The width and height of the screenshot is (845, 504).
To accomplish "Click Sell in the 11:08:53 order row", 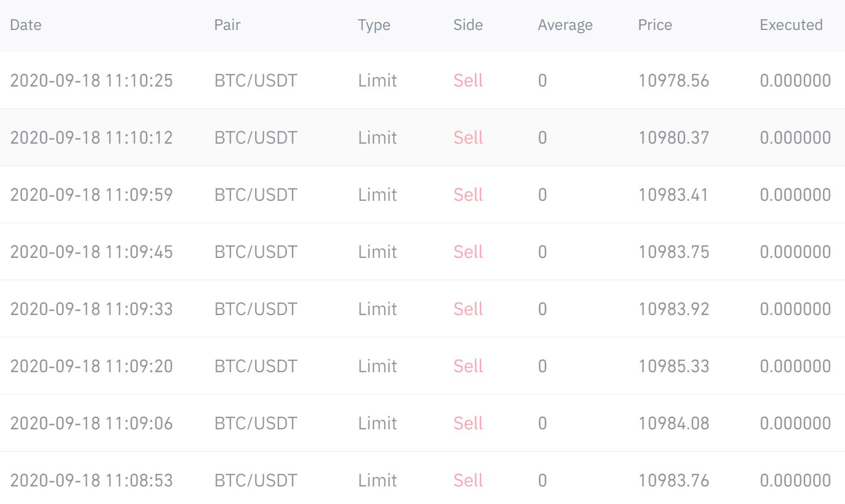I will pyautogui.click(x=468, y=480).
